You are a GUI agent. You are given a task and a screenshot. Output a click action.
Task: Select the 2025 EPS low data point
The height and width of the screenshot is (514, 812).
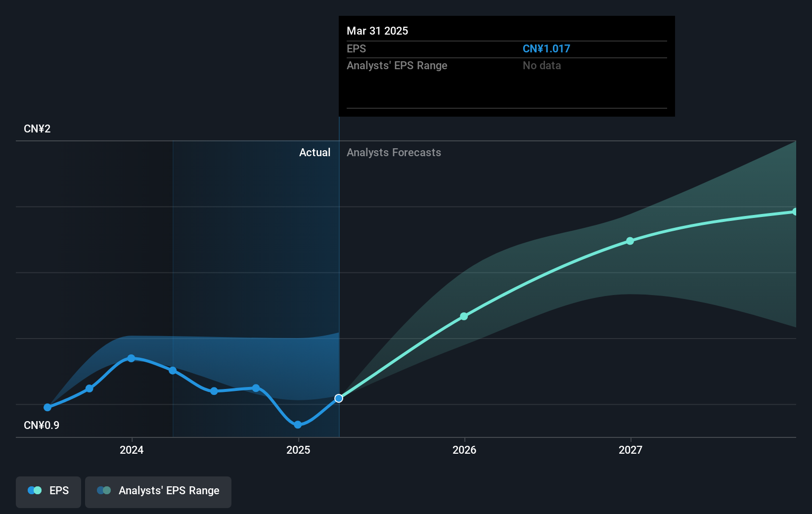click(x=298, y=425)
